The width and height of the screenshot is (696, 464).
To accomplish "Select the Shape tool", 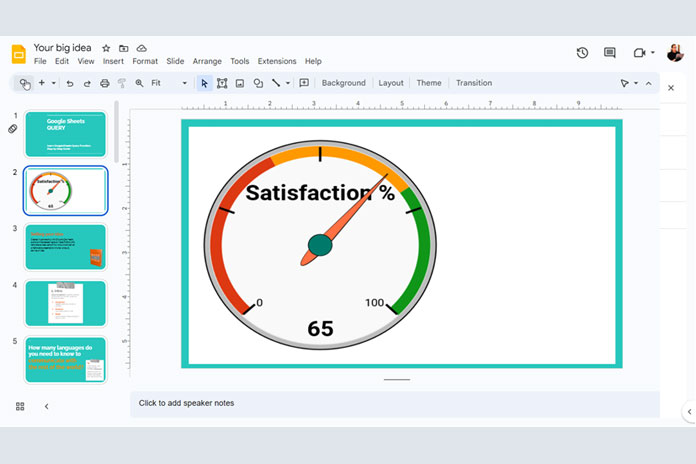I will coord(258,83).
